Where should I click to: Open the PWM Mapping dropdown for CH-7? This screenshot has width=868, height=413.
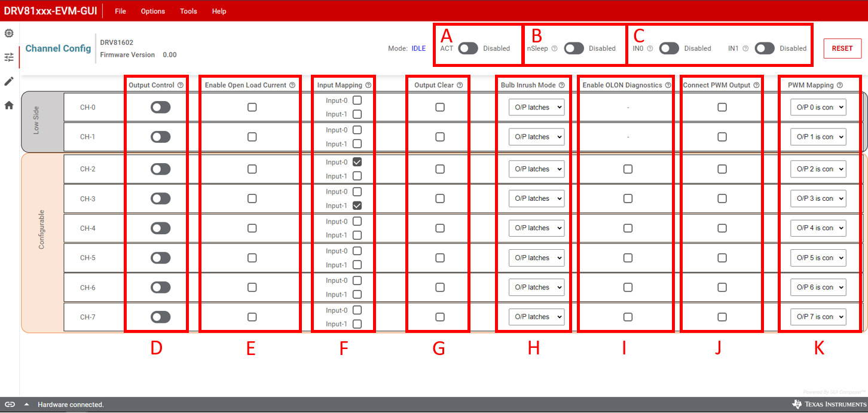pyautogui.click(x=818, y=316)
